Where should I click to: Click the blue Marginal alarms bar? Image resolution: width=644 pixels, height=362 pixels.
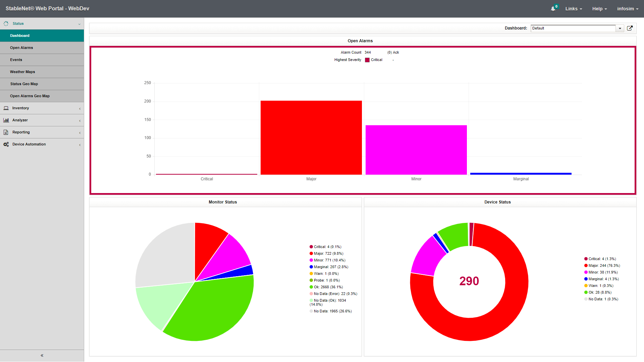(x=521, y=174)
